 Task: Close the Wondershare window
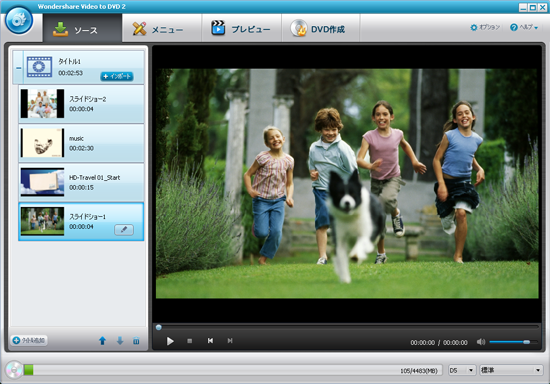(x=542, y=7)
